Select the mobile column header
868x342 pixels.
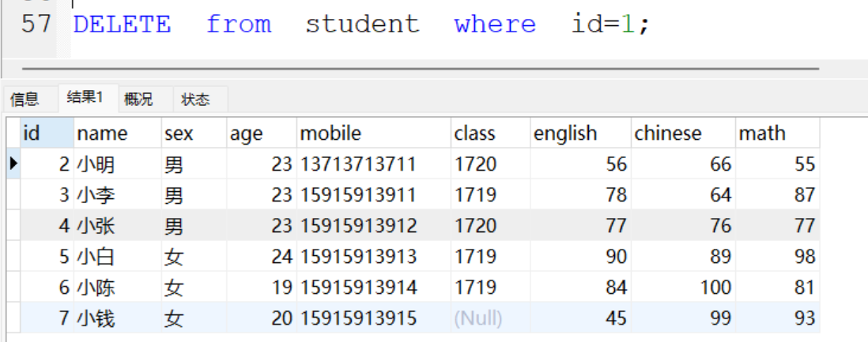(373, 133)
